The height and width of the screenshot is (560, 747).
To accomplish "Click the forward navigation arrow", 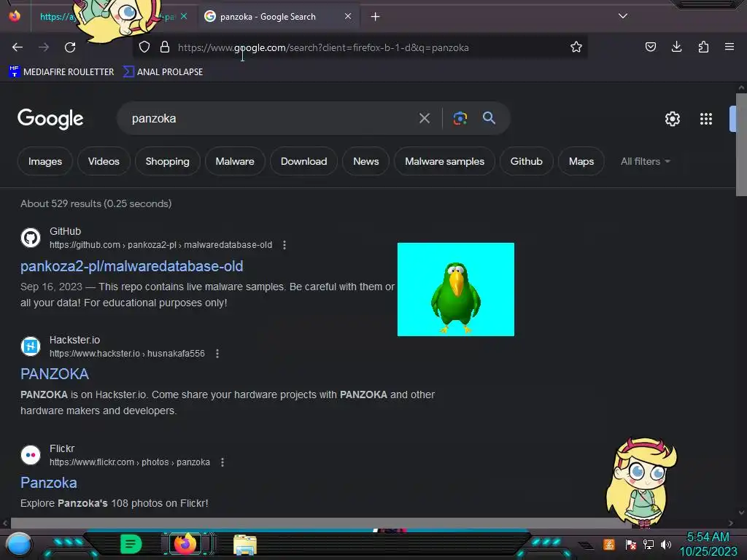I will (x=44, y=47).
